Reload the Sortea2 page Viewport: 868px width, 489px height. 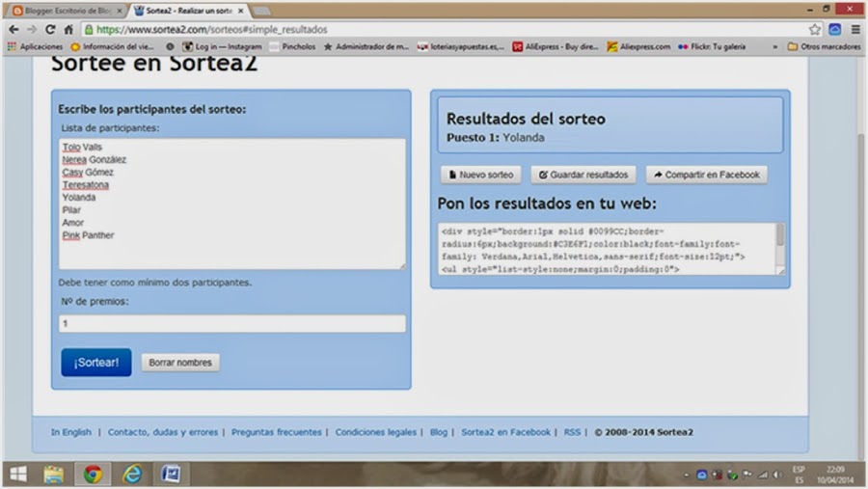tap(50, 29)
